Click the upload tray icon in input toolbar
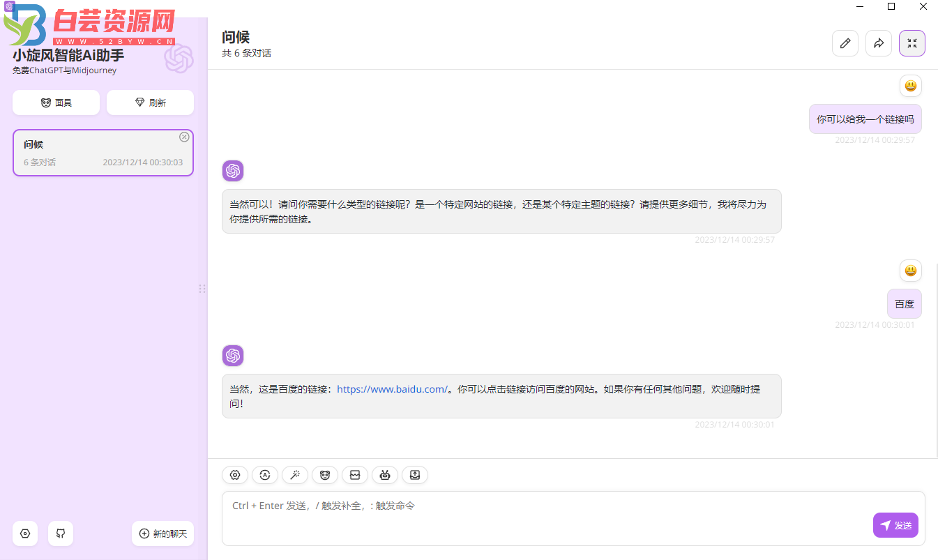 pyautogui.click(x=415, y=475)
